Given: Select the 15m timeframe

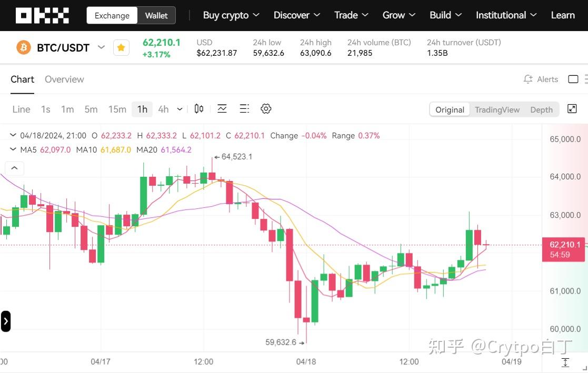Looking at the screenshot, I should coord(117,109).
